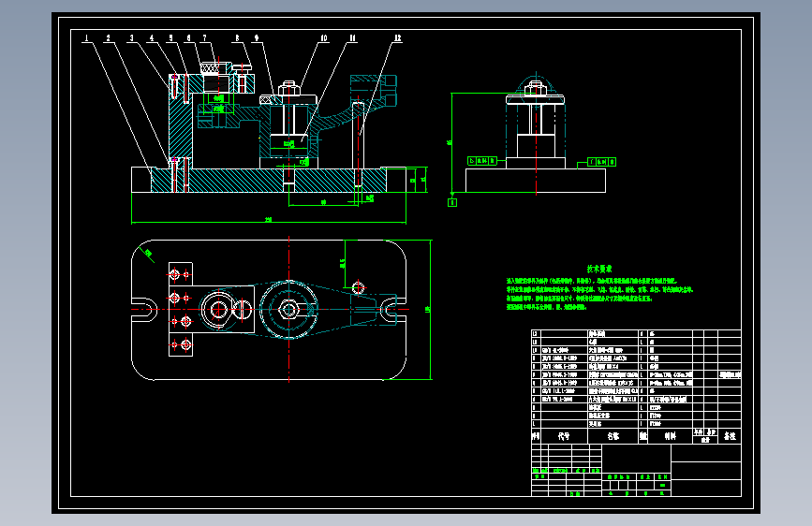812x526 pixels.
Task: Select part callout number 10
Action: click(x=324, y=37)
